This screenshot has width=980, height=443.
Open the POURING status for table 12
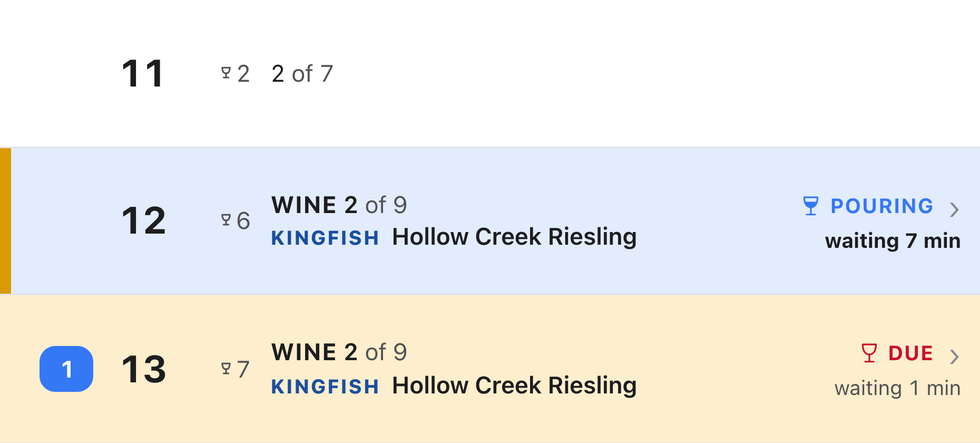[881, 206]
